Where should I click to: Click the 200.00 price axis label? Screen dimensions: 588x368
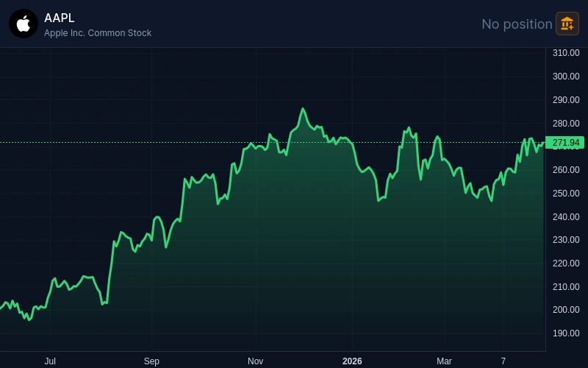point(566,310)
